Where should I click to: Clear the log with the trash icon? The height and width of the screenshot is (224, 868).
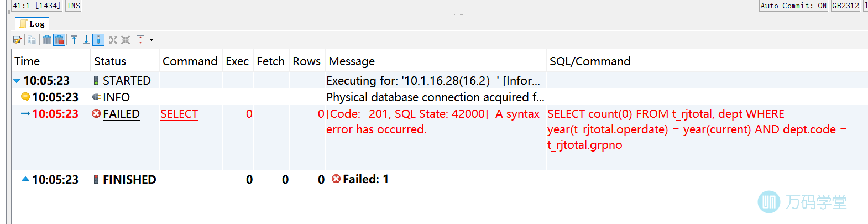47,40
